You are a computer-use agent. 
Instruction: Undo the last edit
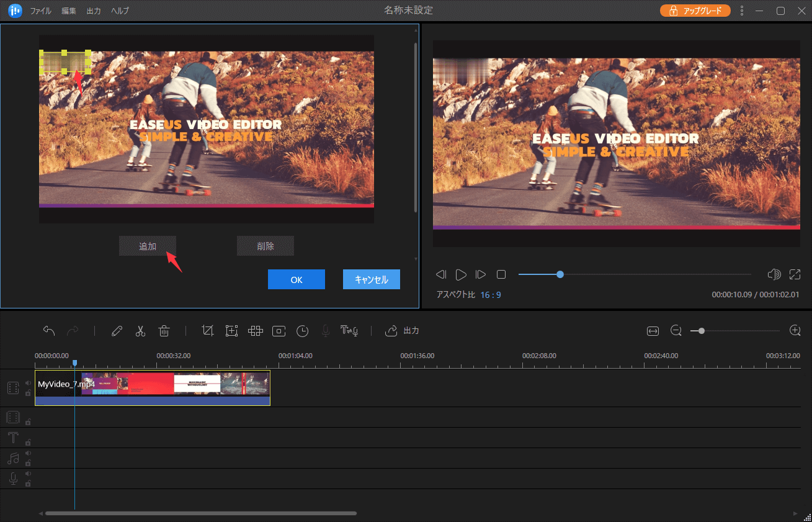pyautogui.click(x=49, y=331)
